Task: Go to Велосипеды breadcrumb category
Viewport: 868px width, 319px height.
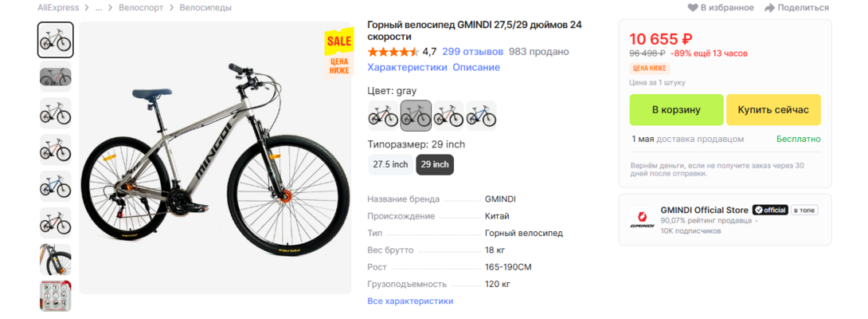Action: [205, 8]
